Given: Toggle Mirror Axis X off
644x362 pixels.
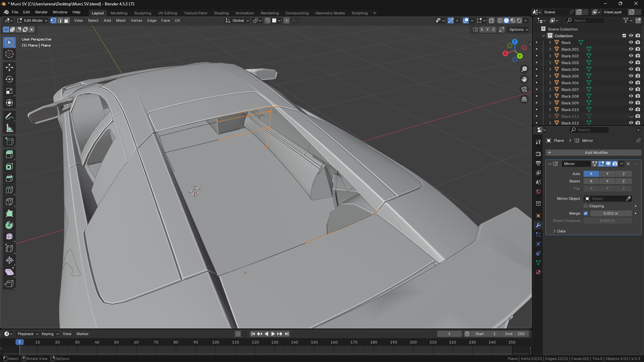Looking at the screenshot, I should click(591, 174).
